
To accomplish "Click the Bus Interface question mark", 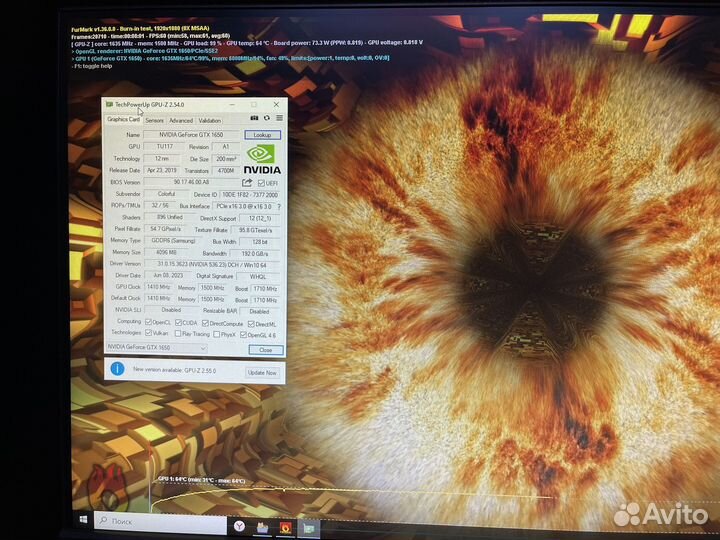I will click(x=279, y=206).
